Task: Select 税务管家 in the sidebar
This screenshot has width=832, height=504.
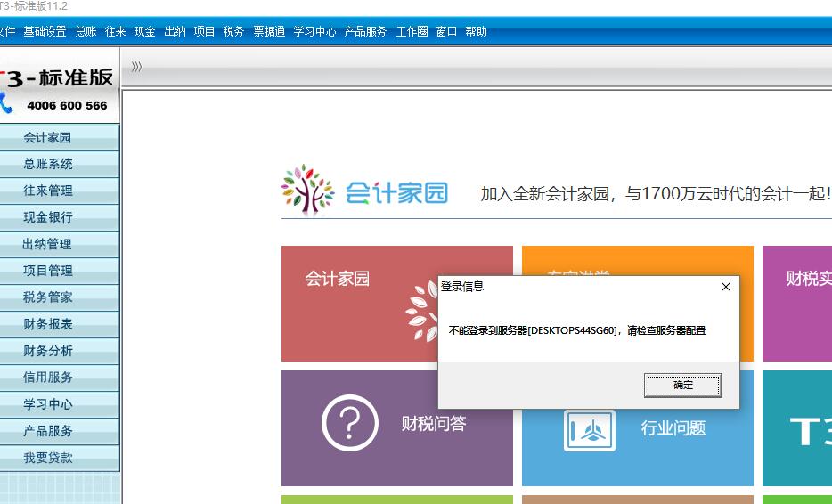Action: [x=60, y=297]
